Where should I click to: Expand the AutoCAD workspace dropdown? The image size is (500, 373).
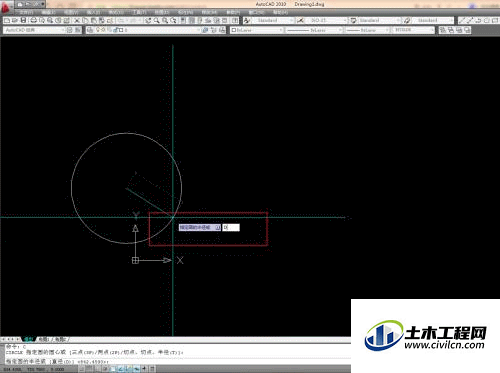[x=34, y=30]
